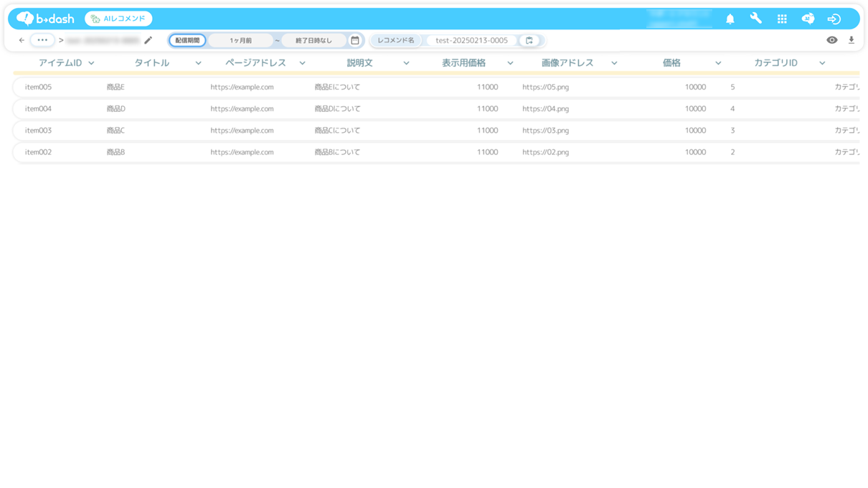Open the 表示用価格 column dropdown
868x488 pixels.
point(510,63)
